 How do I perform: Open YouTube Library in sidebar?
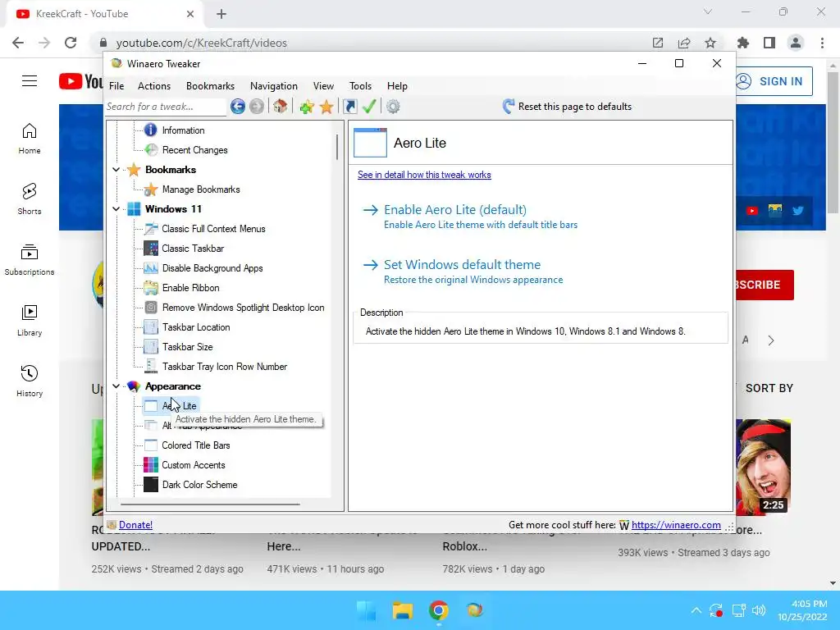30,321
